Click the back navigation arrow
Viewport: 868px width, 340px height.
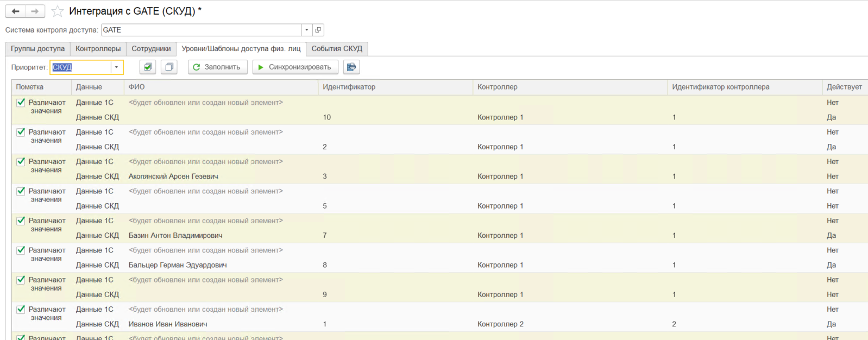[x=15, y=11]
